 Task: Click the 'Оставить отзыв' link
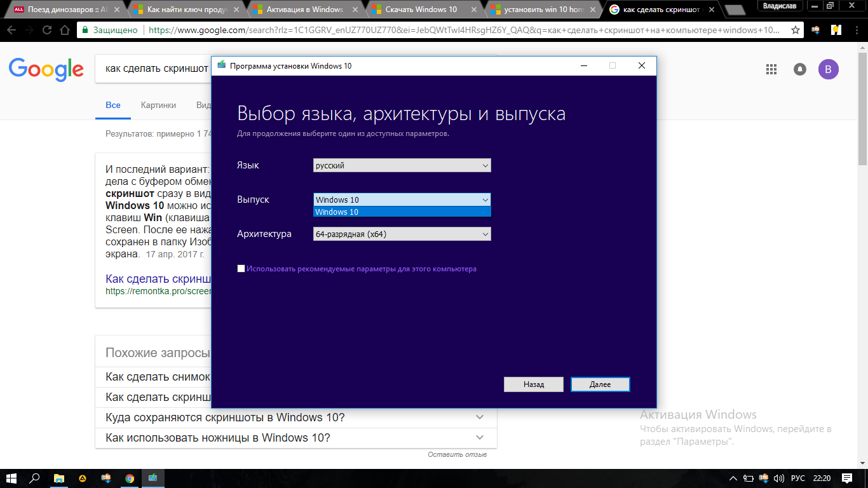[457, 454]
